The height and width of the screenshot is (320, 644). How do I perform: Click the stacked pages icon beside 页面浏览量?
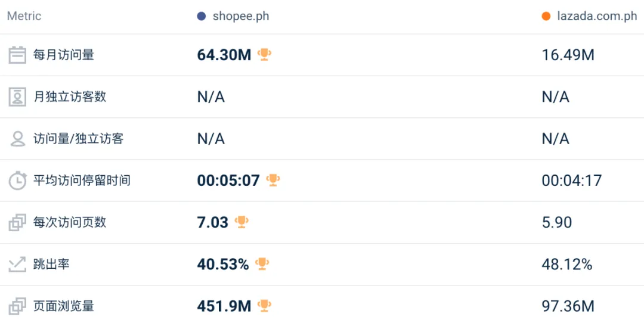click(x=18, y=306)
